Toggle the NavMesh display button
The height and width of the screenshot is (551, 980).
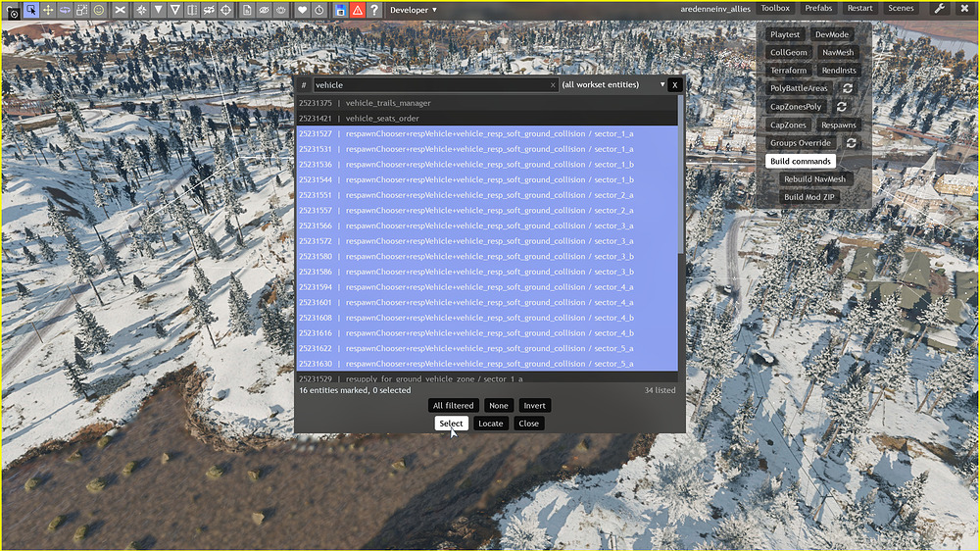pyautogui.click(x=837, y=52)
